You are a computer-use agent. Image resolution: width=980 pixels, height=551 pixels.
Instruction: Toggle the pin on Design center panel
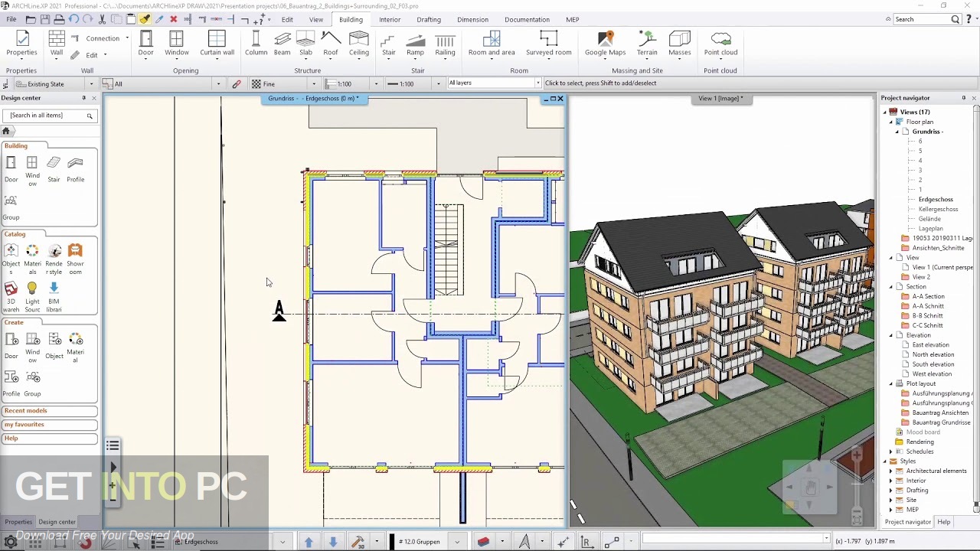[84, 98]
